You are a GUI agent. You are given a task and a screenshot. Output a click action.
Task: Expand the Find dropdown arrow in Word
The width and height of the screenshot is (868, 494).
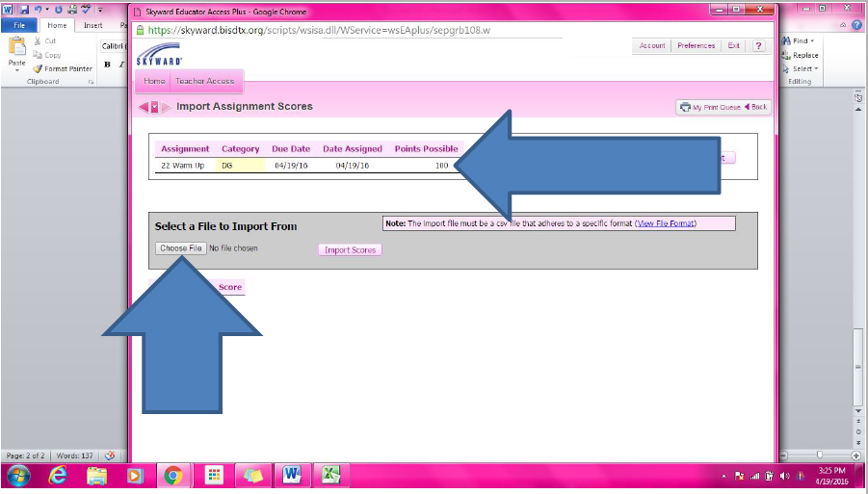tap(812, 41)
